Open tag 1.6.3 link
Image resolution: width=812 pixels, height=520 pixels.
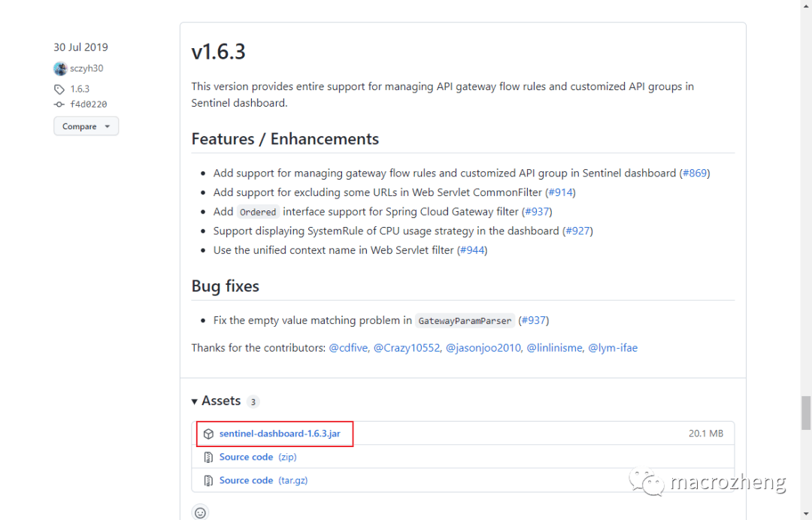click(x=80, y=89)
